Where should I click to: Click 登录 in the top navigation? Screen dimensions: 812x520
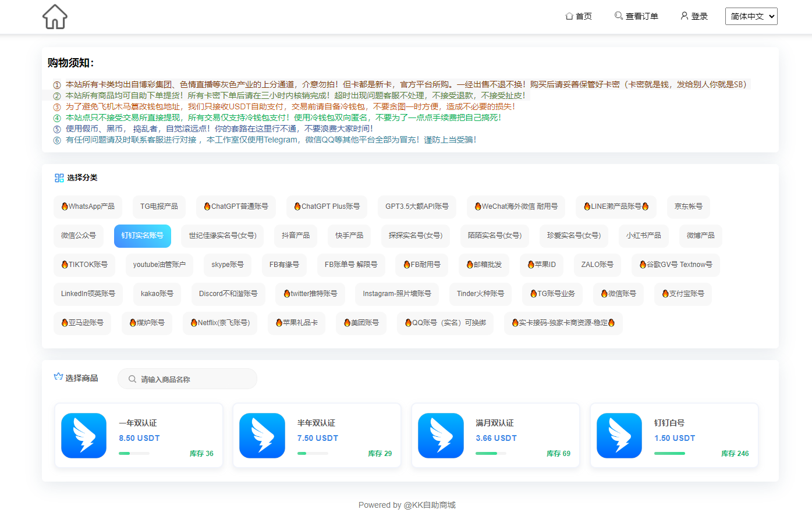pyautogui.click(x=694, y=16)
